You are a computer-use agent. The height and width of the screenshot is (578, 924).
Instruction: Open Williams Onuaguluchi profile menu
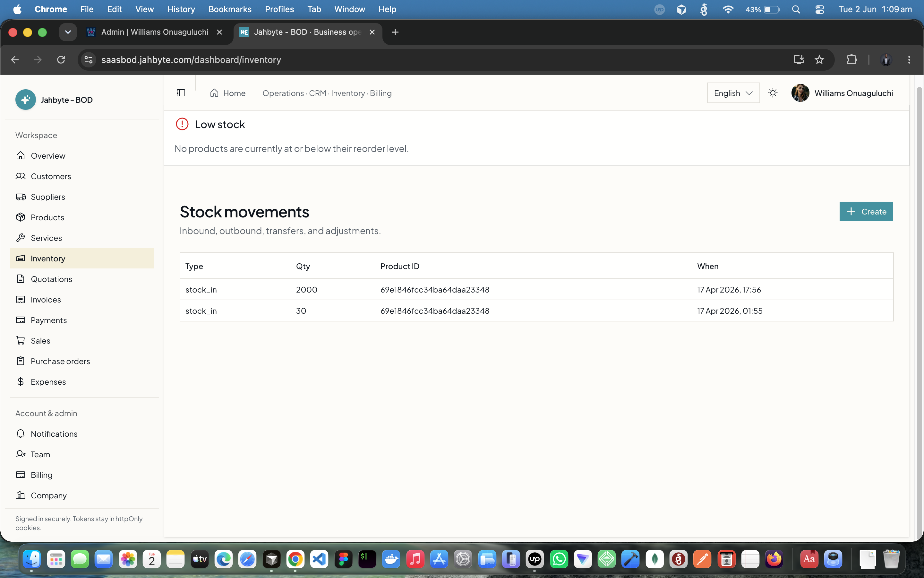tap(842, 93)
